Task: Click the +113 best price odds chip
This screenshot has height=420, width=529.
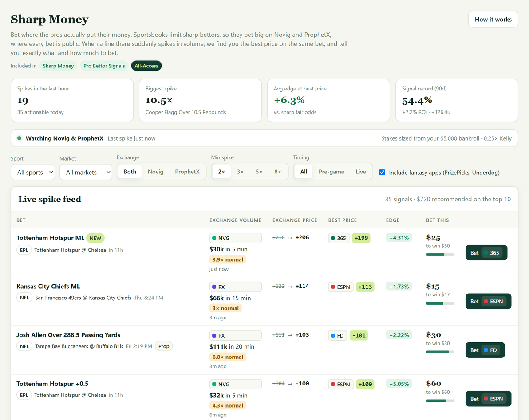Action: tap(365, 287)
